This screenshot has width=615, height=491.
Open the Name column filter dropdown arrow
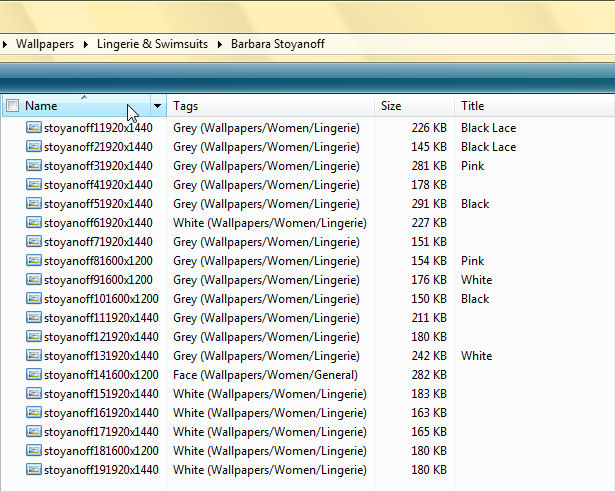coord(157,106)
